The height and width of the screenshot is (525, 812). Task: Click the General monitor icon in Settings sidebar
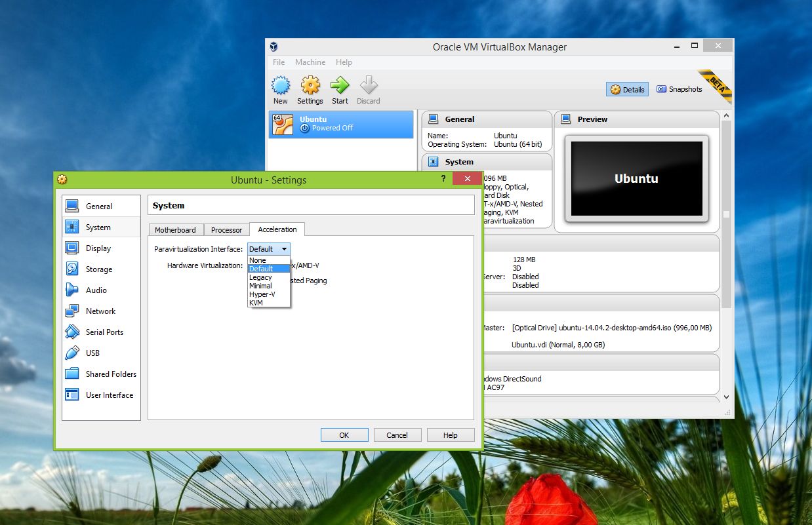point(72,206)
